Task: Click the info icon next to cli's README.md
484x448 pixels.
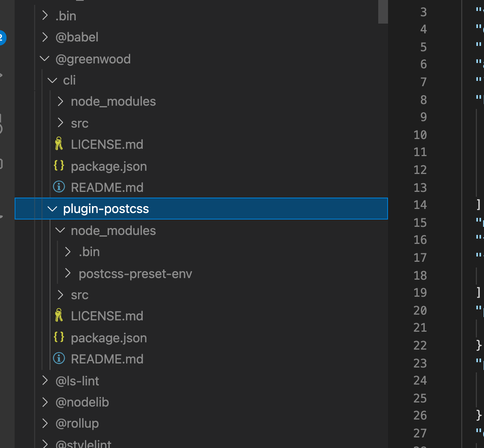Action: coord(59,187)
